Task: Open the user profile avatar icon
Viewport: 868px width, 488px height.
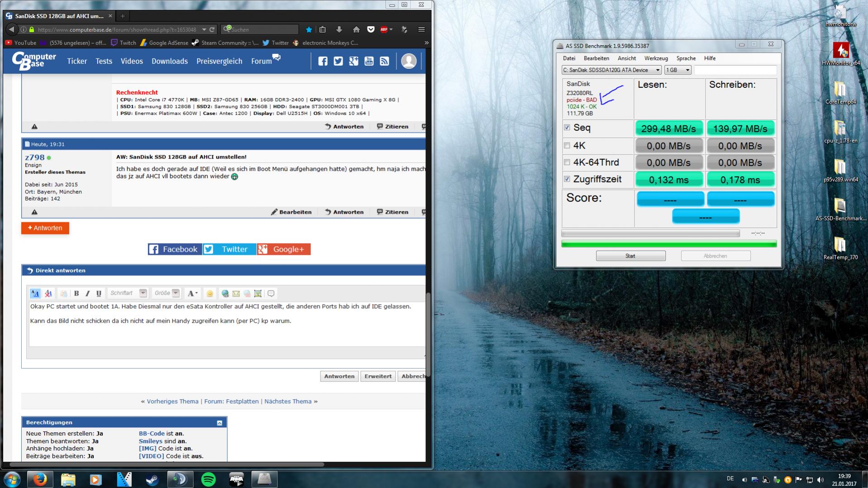Action: (409, 61)
